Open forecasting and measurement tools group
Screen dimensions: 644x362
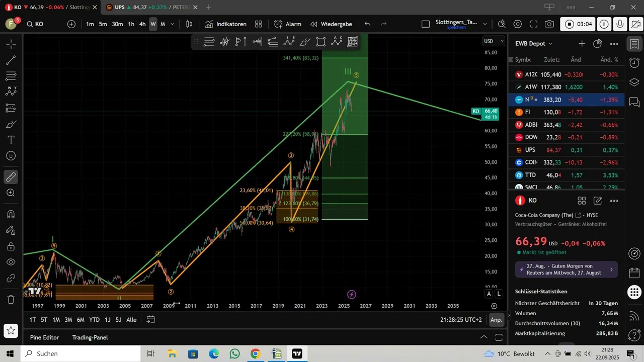[11, 108]
